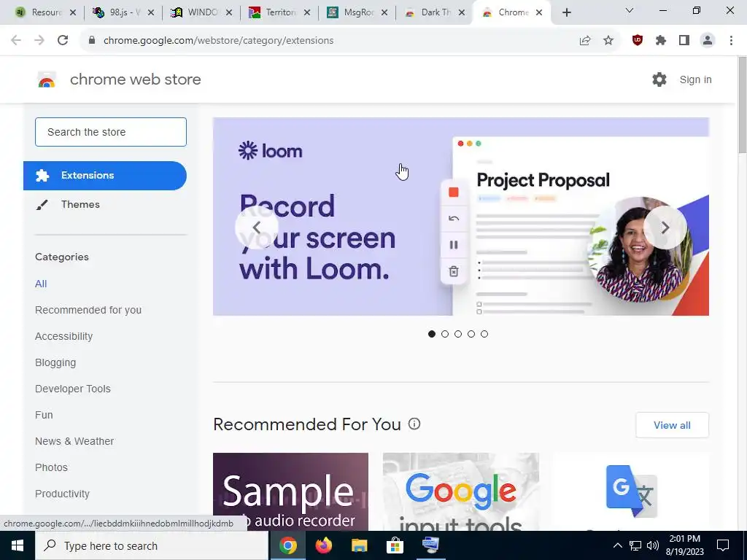
Task: Click the network tray icon
Action: point(635,545)
